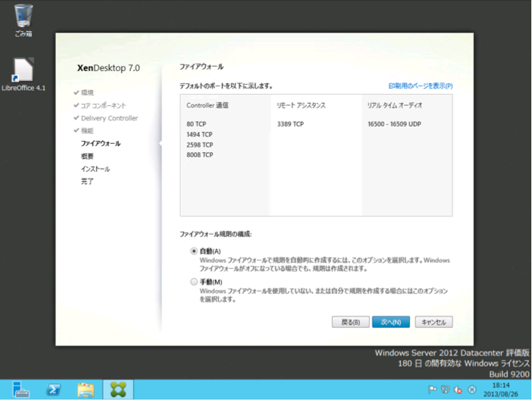Open the clock showing 18:14

(x=501, y=389)
